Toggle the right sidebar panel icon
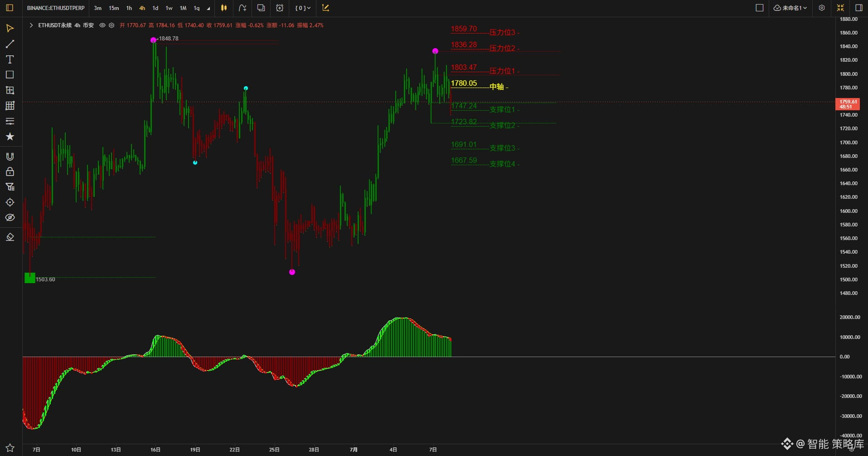 coord(858,8)
